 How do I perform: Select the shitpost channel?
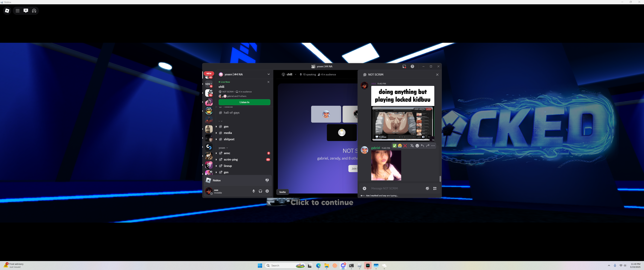click(x=229, y=139)
